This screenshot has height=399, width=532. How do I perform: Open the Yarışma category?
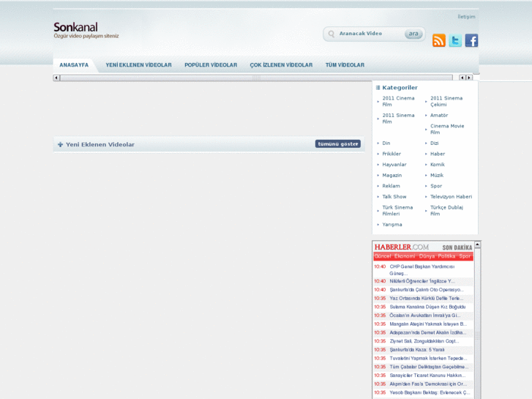(392, 225)
